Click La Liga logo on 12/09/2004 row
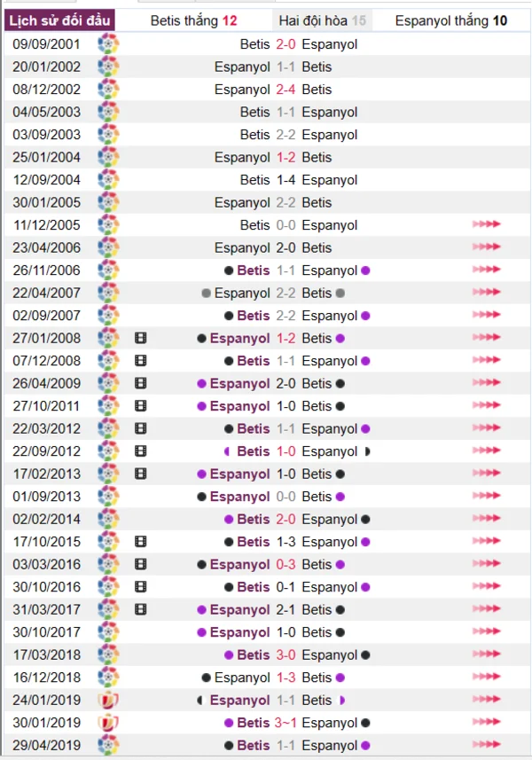 [108, 180]
